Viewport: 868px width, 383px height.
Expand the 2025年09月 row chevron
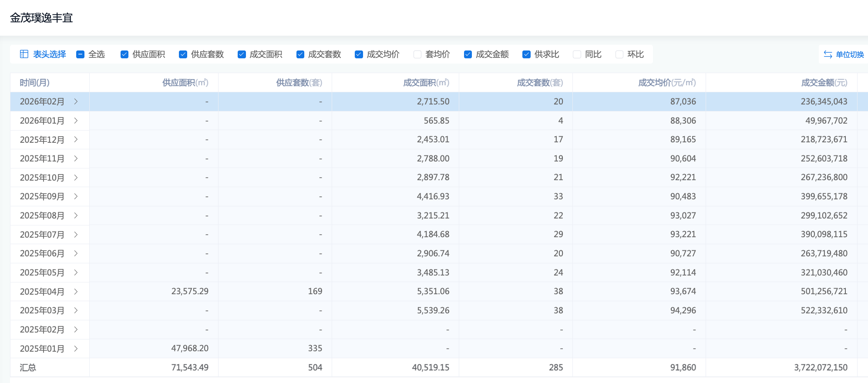coord(76,196)
